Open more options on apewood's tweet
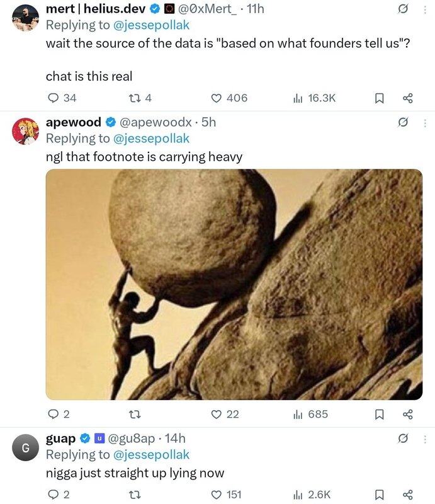The width and height of the screenshot is (435, 504). pos(425,122)
